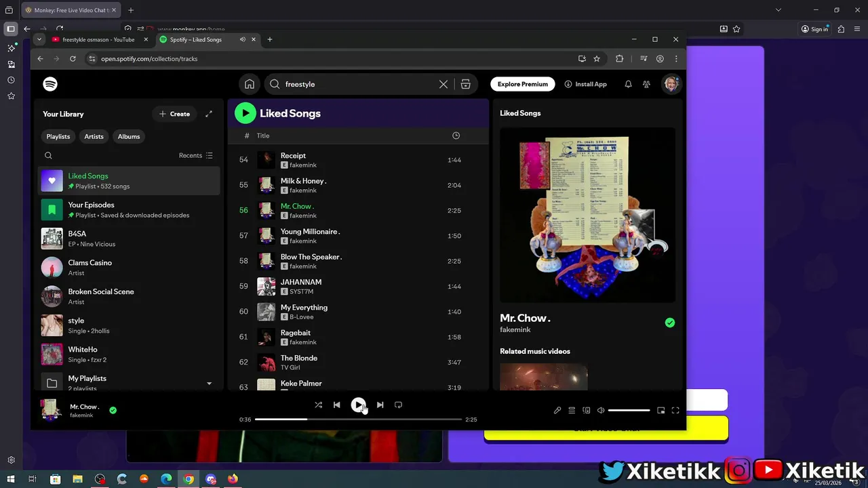This screenshot has height=488, width=868.
Task: Mute the Spotify tab audio
Action: click(x=242, y=39)
